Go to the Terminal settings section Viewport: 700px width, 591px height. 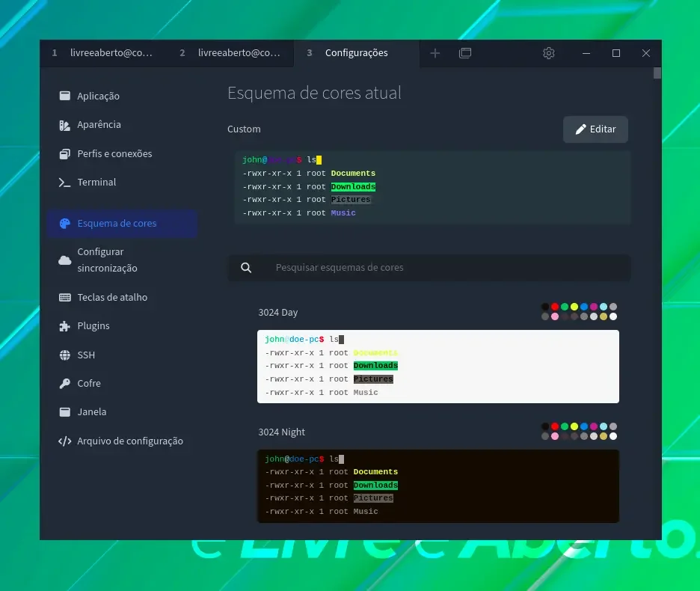pyautogui.click(x=122, y=183)
